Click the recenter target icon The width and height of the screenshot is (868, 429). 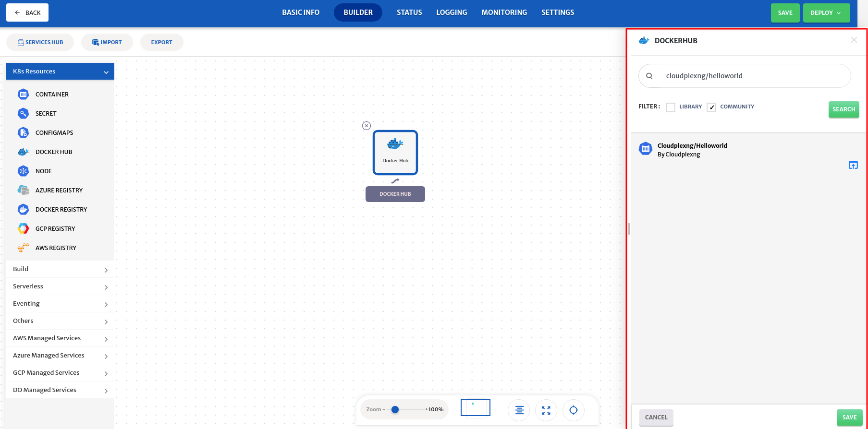(574, 410)
